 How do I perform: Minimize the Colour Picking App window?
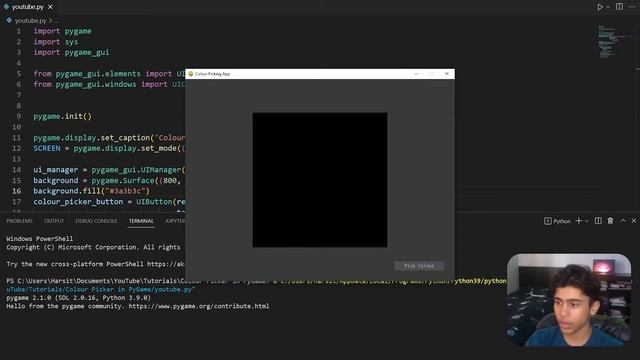point(416,74)
